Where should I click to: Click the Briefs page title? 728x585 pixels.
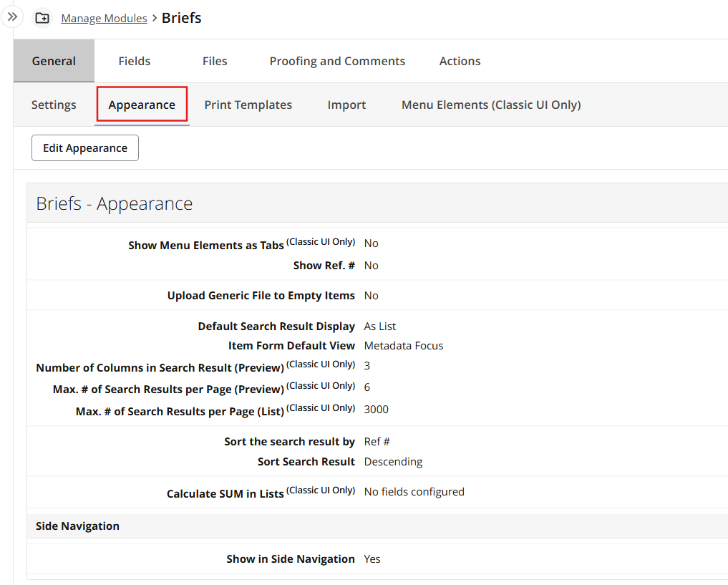pos(182,18)
